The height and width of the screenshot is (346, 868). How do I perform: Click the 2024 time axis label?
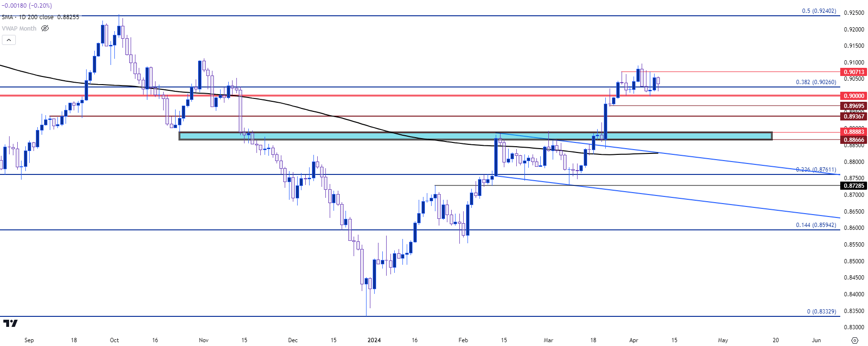point(374,340)
